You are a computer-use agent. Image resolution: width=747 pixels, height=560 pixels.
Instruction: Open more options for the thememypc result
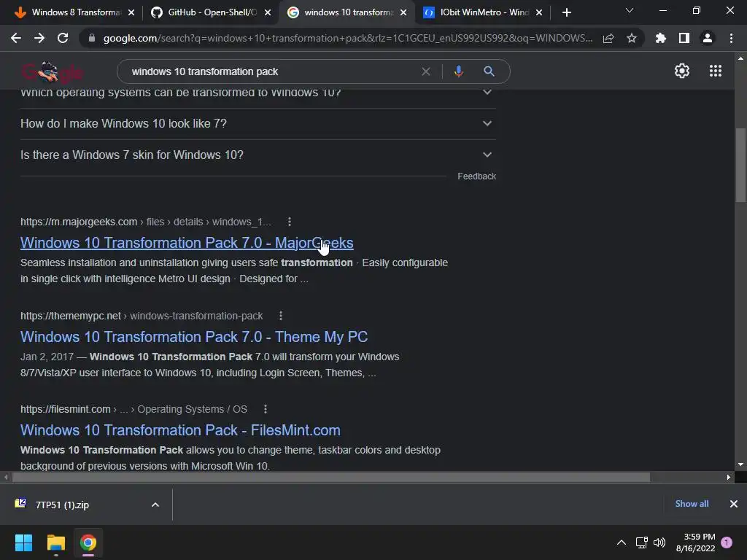(x=281, y=316)
